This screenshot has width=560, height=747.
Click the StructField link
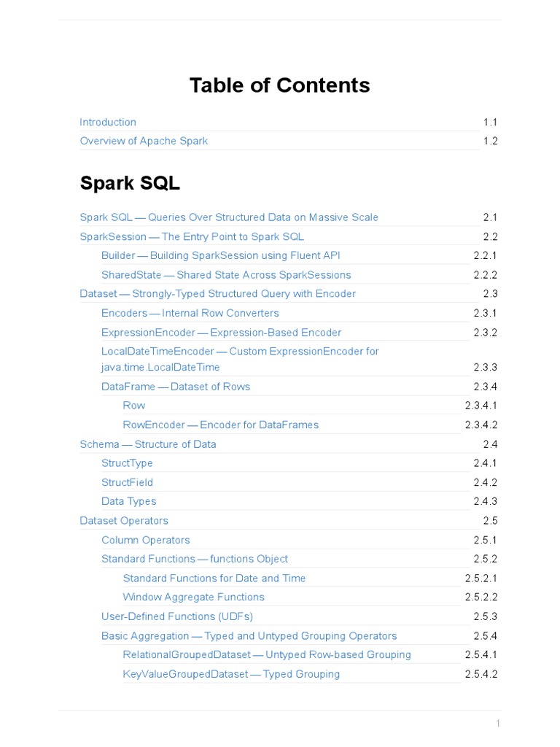127,482
